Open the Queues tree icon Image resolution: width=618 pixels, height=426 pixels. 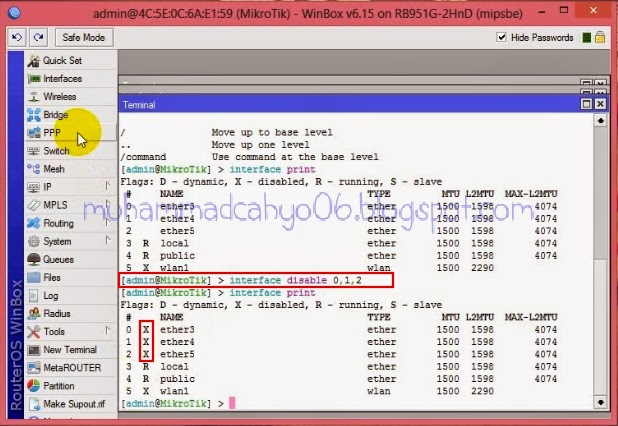[34, 259]
